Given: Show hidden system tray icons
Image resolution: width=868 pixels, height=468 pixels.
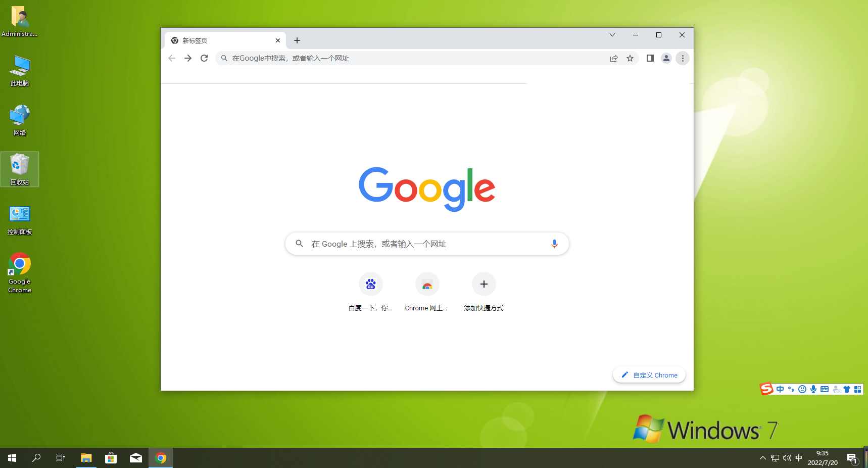Looking at the screenshot, I should pos(763,458).
